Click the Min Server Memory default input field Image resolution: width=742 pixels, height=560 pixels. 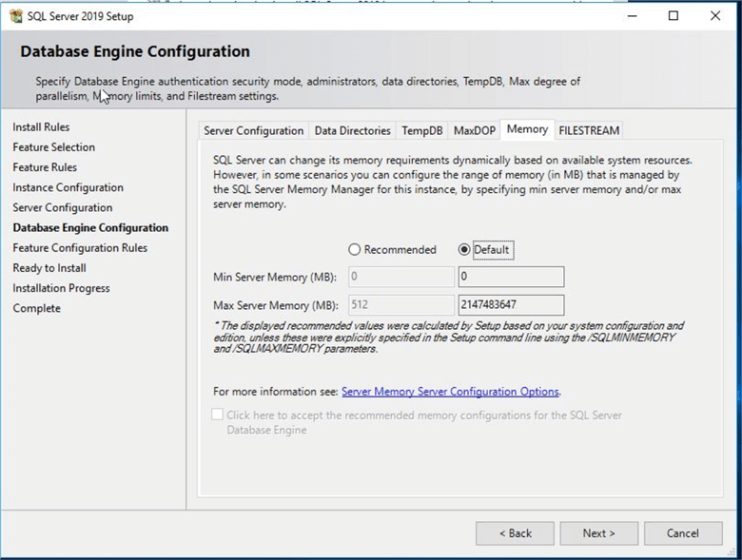point(511,278)
